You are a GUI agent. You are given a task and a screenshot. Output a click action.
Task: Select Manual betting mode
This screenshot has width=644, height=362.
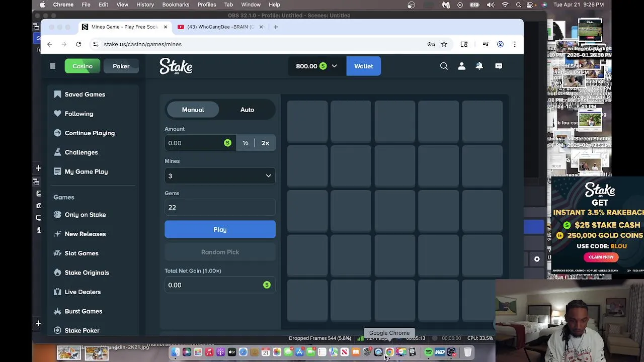[x=193, y=110]
